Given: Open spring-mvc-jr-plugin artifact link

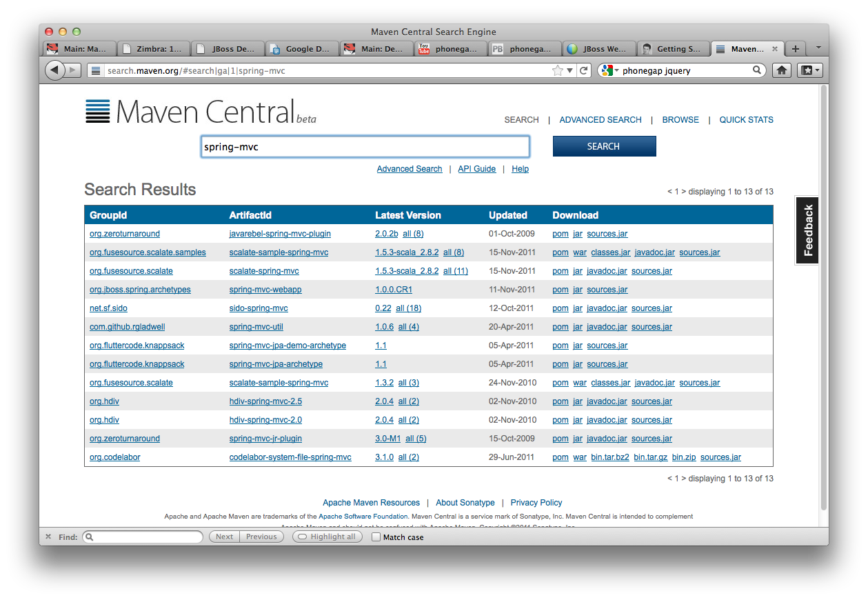Looking at the screenshot, I should click(x=265, y=439).
